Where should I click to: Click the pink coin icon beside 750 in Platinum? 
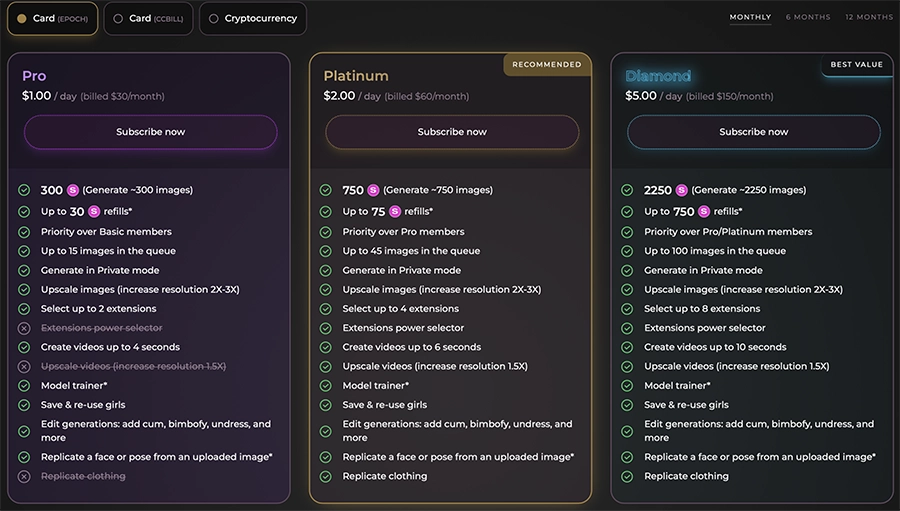point(373,190)
